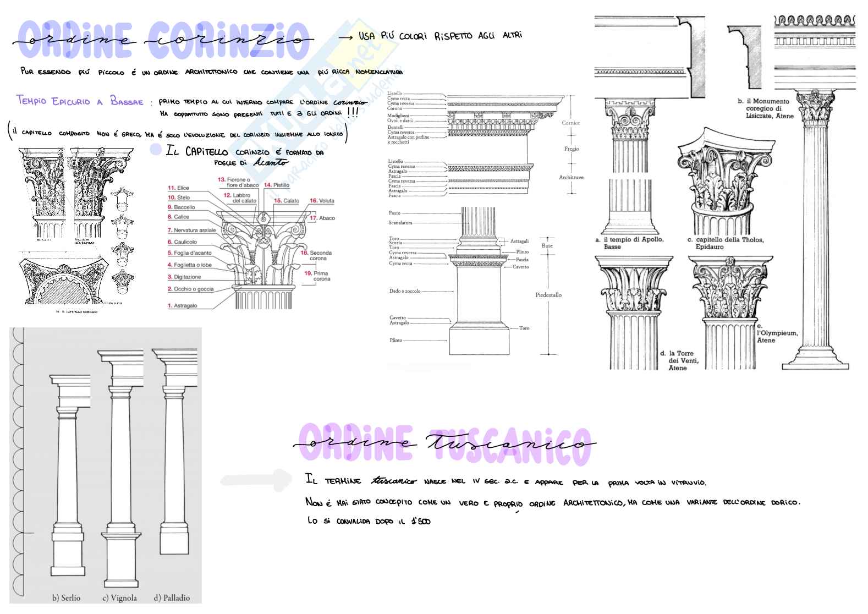This screenshot has height=614, width=868.
Task: Click the 'd) Palladio' column caption
Action: (x=172, y=597)
